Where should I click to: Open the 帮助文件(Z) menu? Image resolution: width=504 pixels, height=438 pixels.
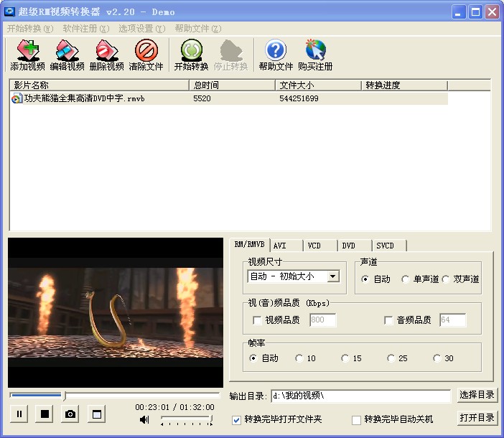pyautogui.click(x=198, y=29)
